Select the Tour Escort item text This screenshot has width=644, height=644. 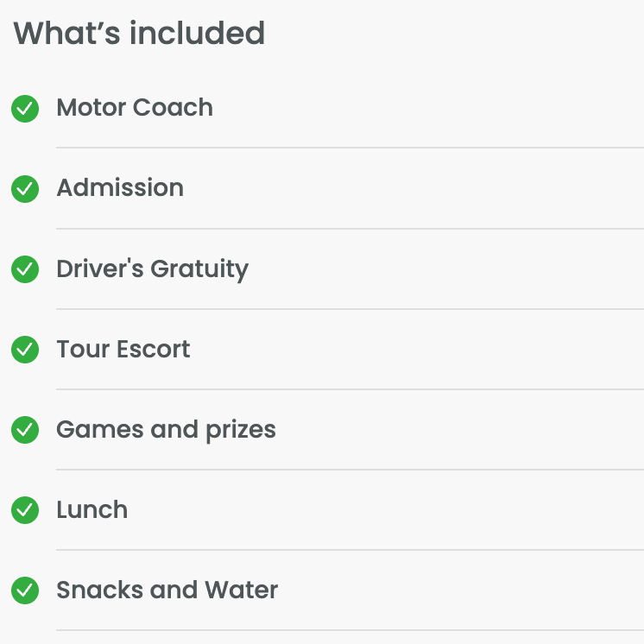(x=123, y=350)
